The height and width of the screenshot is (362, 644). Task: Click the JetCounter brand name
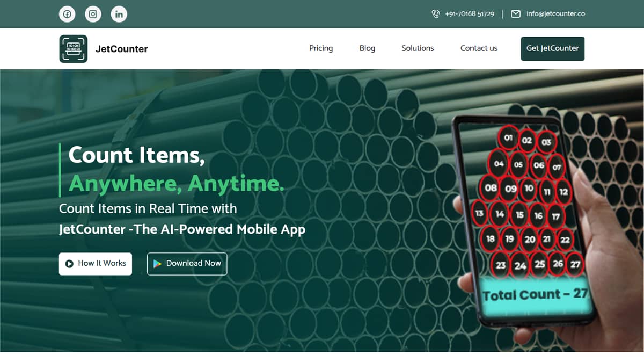tap(122, 49)
